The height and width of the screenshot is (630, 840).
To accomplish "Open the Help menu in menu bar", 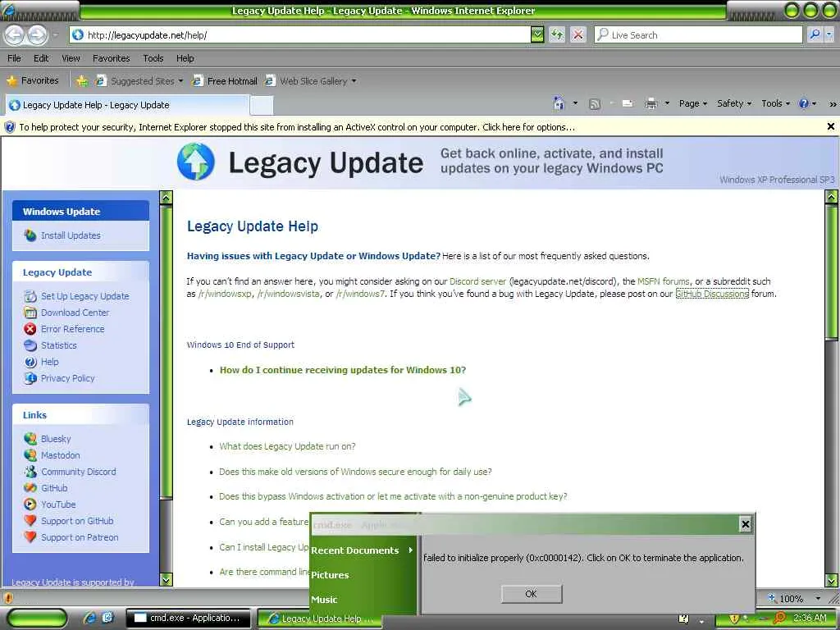I will tap(185, 58).
